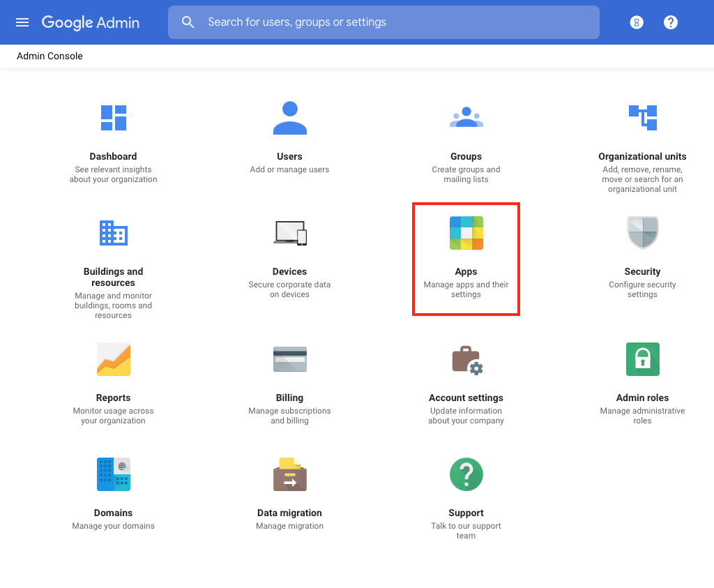Click the Organizational units title
The image size is (714, 588).
[x=642, y=156]
